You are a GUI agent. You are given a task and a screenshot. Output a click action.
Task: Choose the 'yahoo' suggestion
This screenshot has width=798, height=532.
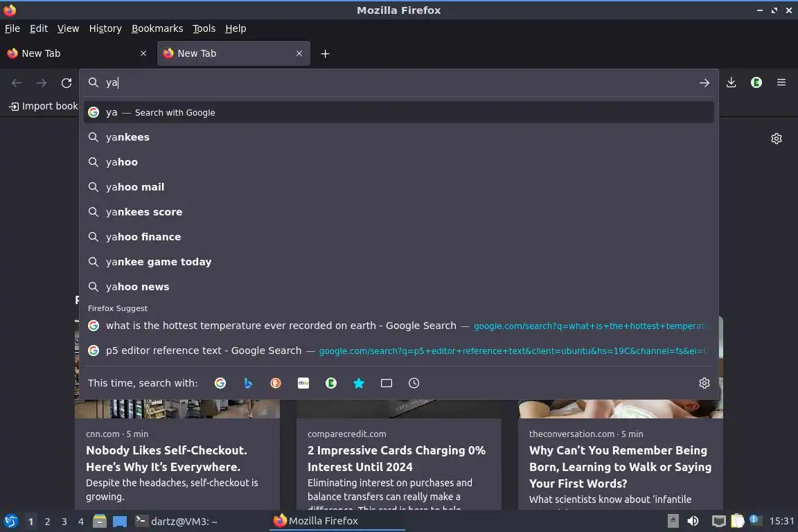[398, 162]
